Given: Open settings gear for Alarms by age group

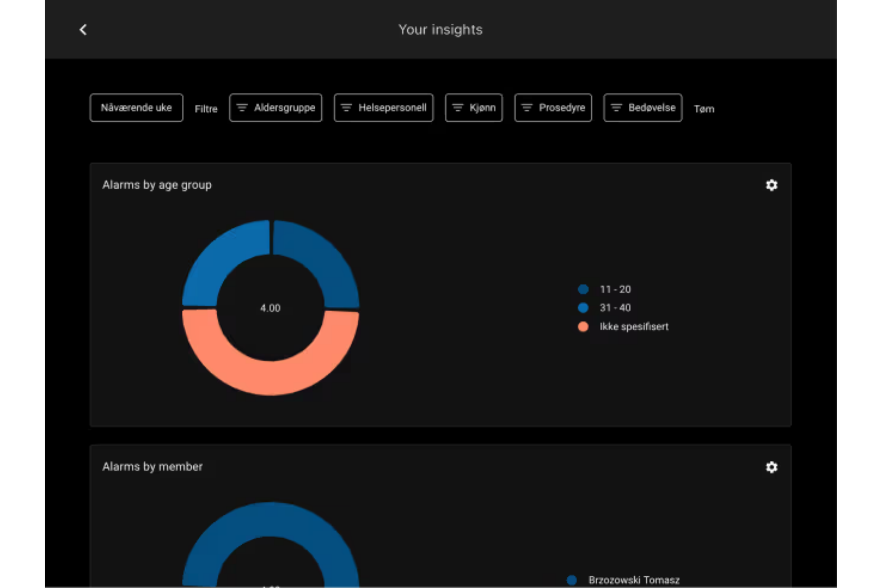Looking at the screenshot, I should click(x=771, y=185).
